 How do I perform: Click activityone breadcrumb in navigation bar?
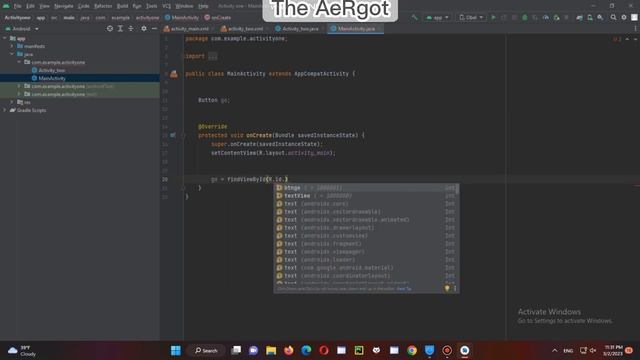click(147, 18)
